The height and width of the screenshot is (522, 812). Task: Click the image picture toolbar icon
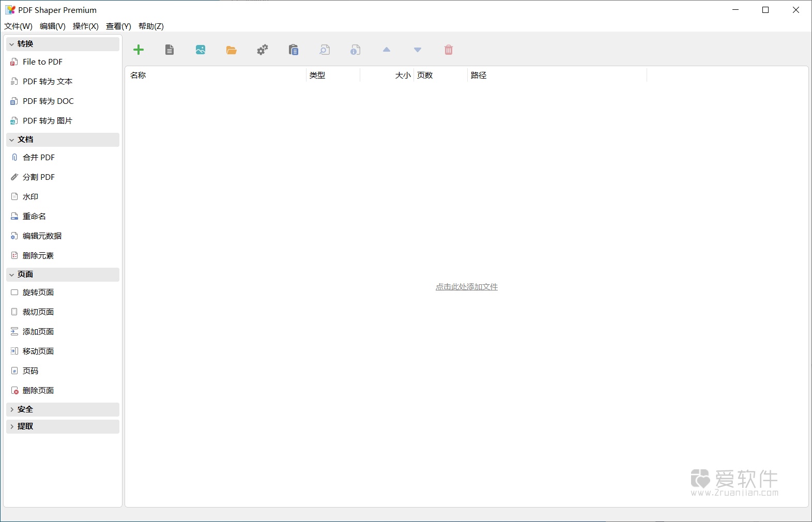coord(201,50)
